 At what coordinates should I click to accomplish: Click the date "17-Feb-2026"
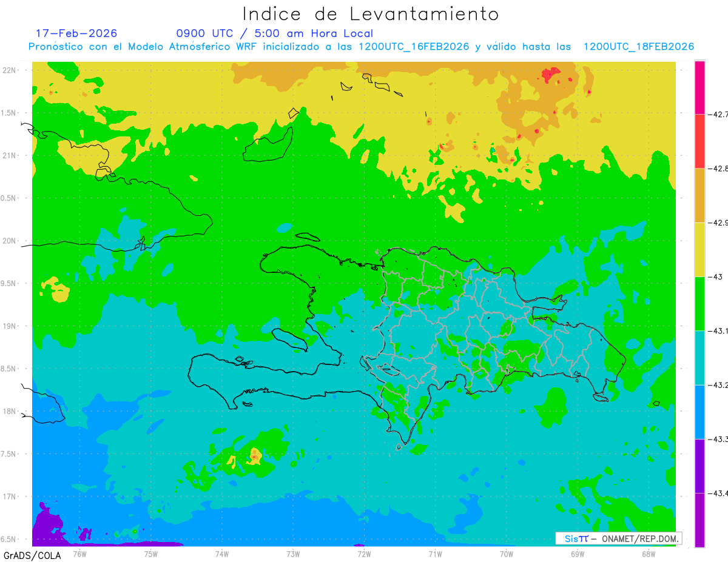[x=76, y=33]
